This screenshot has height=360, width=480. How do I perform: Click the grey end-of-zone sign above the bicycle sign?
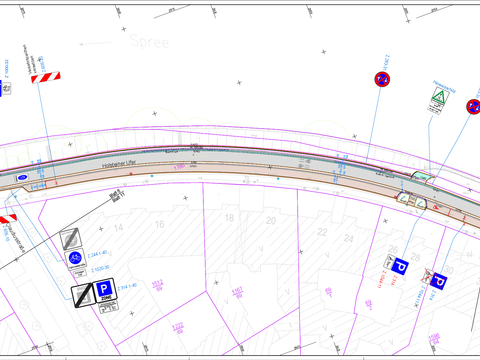71,239
